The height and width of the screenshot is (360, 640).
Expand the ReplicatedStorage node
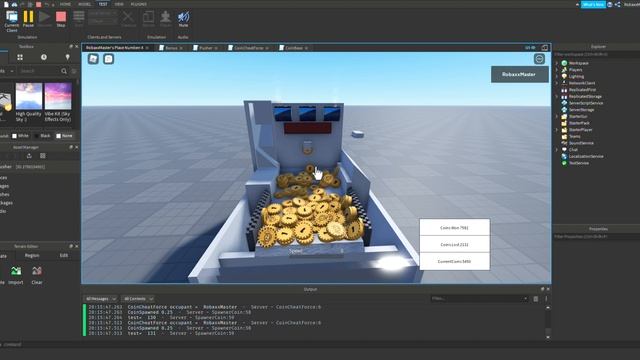[x=557, y=97]
